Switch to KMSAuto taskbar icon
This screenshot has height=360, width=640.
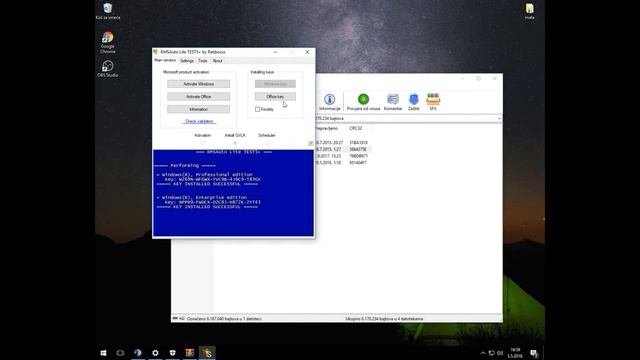point(207,353)
